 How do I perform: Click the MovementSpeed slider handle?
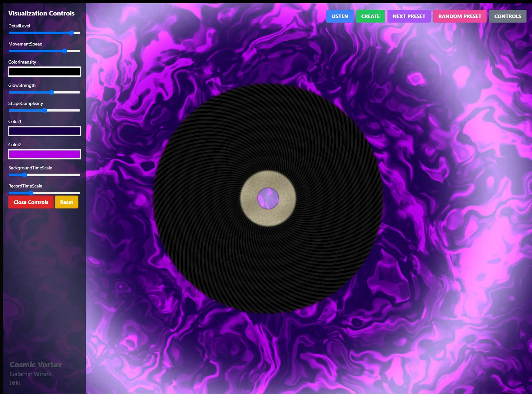click(65, 51)
